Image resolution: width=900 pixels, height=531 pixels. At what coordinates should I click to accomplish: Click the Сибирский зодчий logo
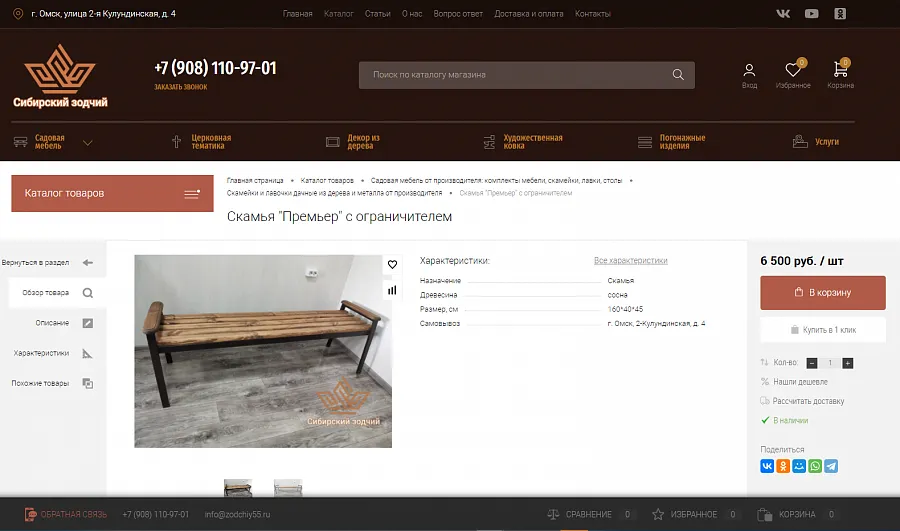tap(60, 76)
